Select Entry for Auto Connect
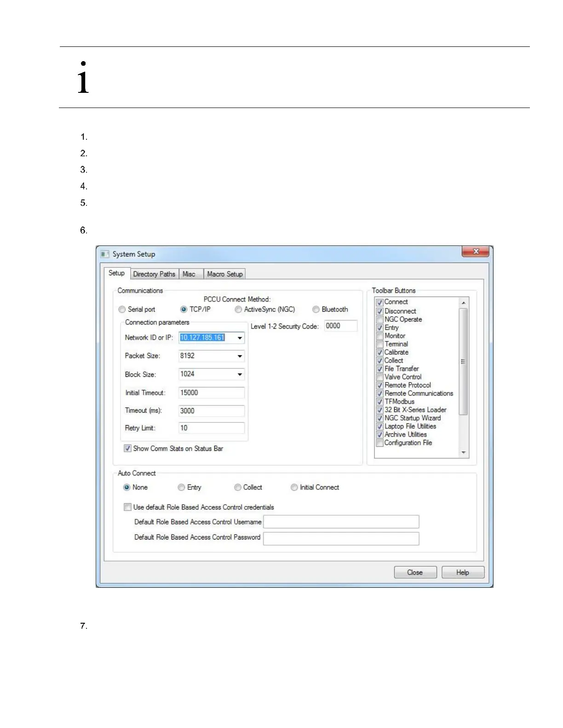Screen dimensions: 563x728 point(181,488)
